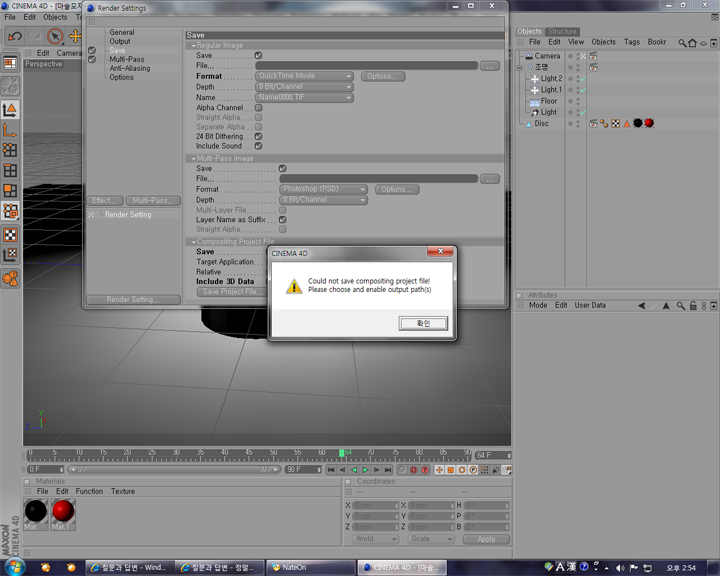Click the Effect... button
The image size is (720, 576).
pos(105,201)
